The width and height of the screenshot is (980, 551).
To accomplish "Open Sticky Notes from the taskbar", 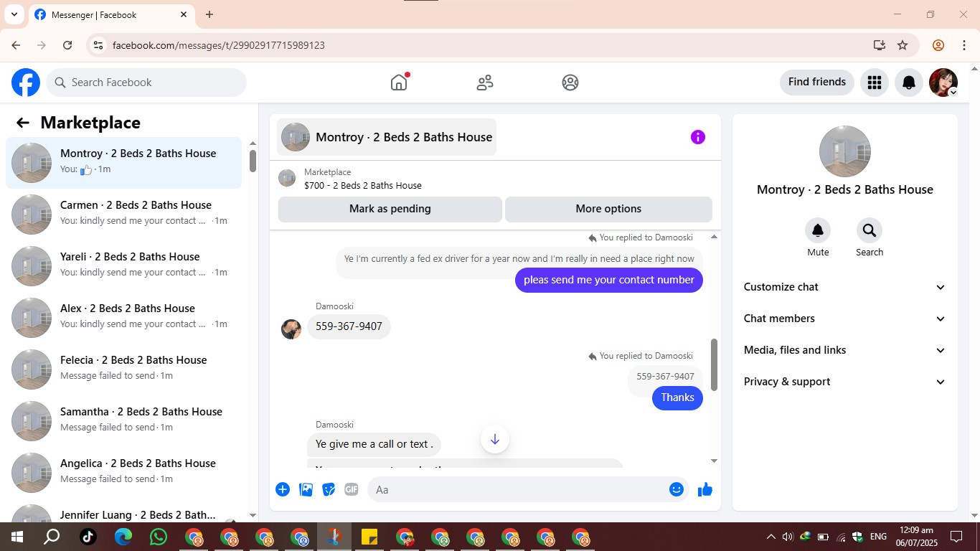I will point(369,537).
